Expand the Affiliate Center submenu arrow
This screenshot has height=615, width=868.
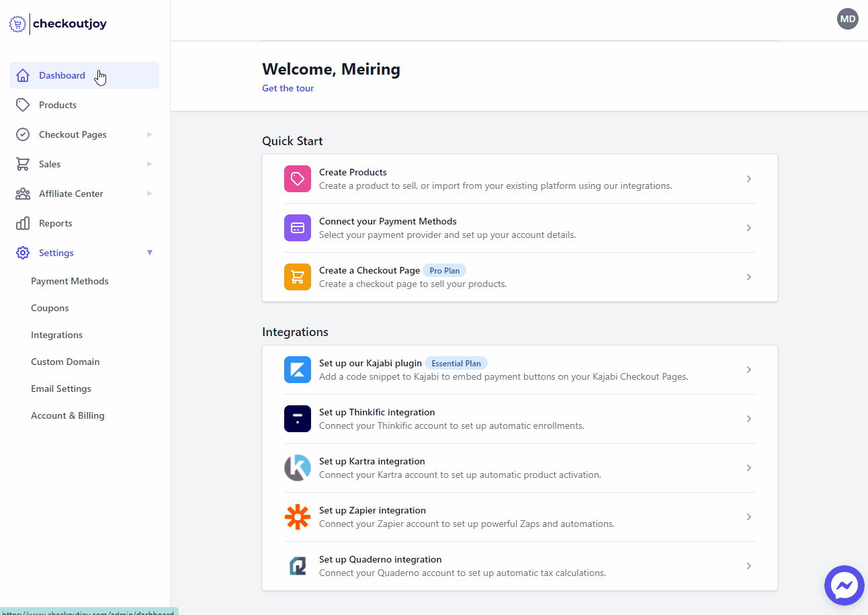(x=150, y=194)
